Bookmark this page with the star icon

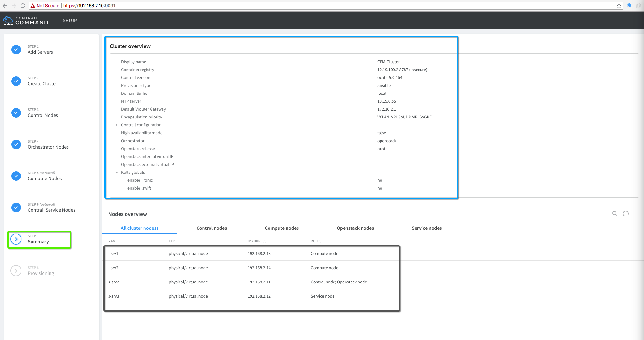click(x=619, y=6)
